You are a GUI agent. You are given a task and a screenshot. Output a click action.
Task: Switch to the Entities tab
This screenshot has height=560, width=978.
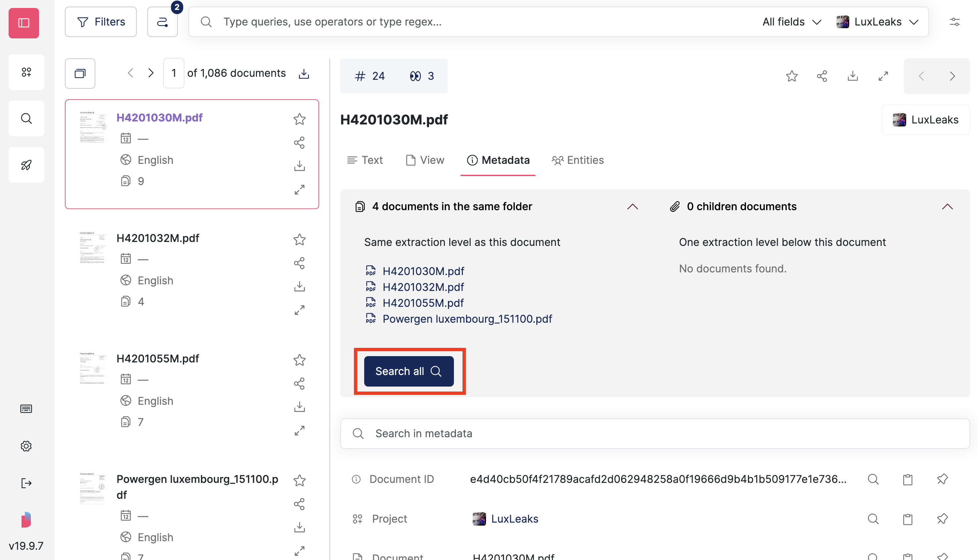577,160
